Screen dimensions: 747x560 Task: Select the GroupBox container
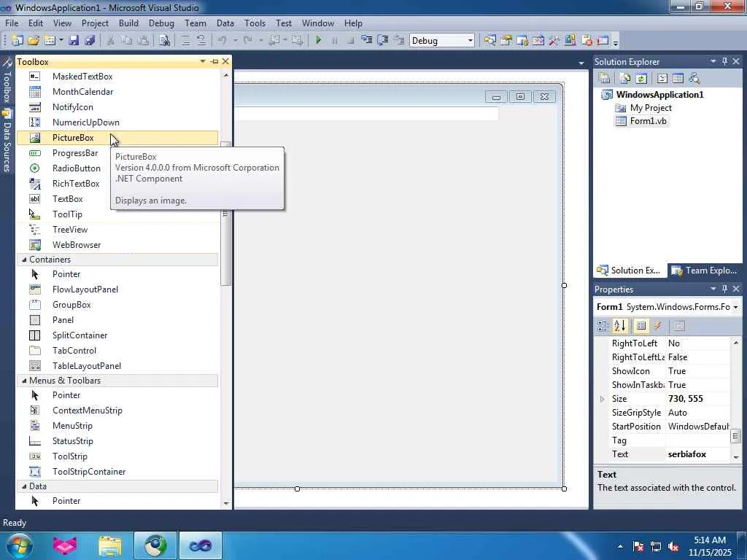point(117,305)
